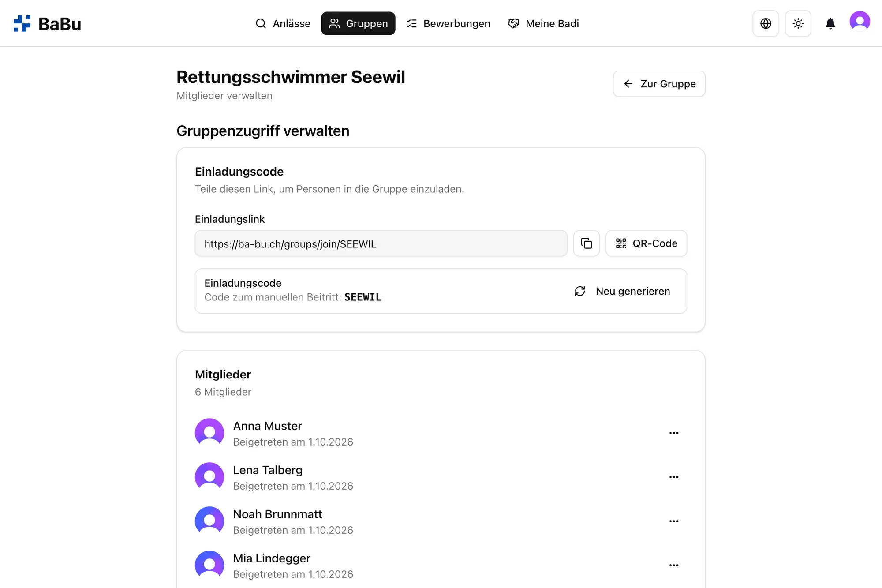Select the Gruppen navigation item
Viewport: 882px width, 588px height.
358,23
